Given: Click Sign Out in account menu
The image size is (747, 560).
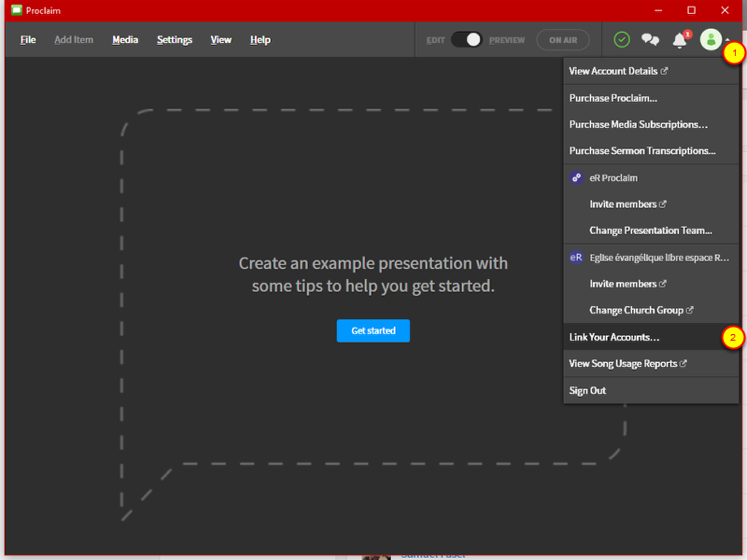Looking at the screenshot, I should tap(587, 390).
